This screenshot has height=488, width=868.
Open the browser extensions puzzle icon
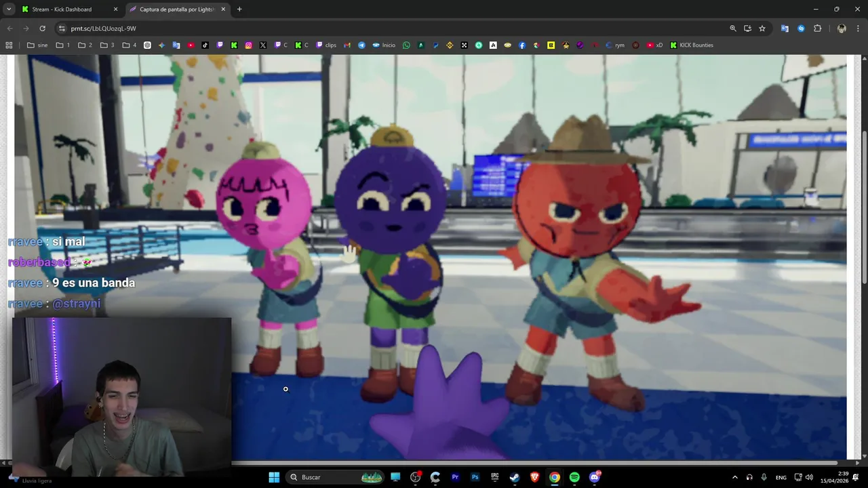click(x=817, y=28)
